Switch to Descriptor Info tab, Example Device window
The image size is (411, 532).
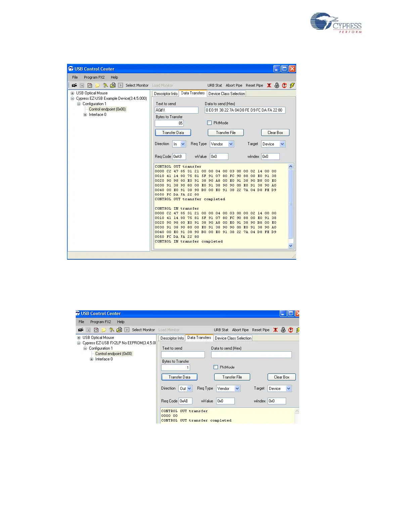[166, 94]
